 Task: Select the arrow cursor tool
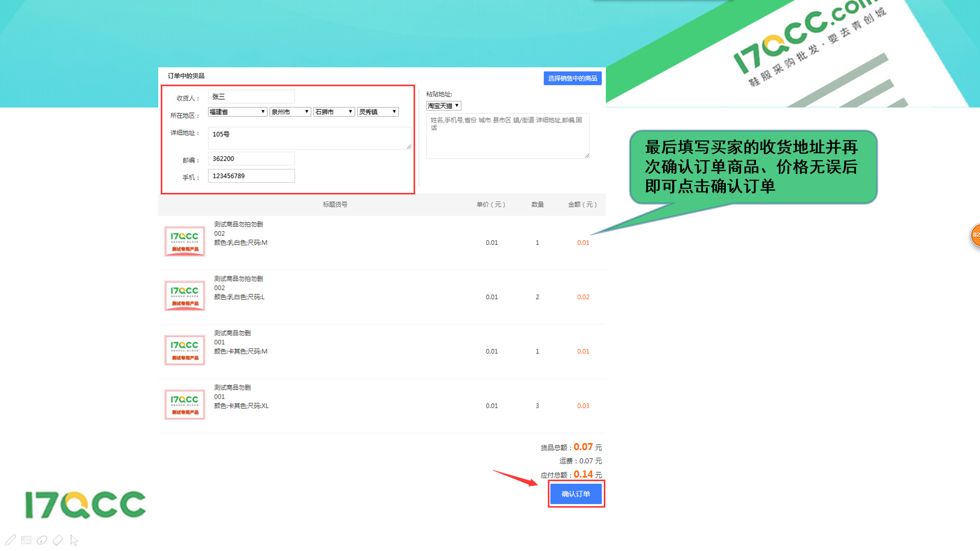coord(74,540)
